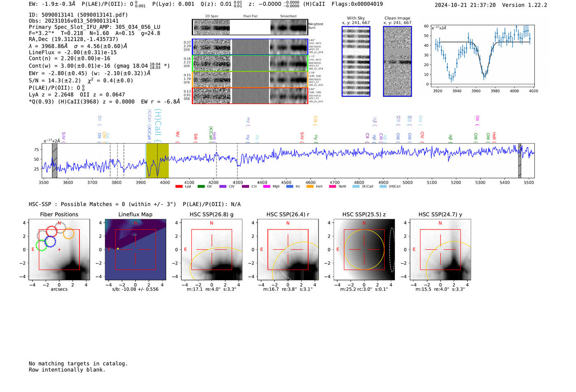Click the blue-bordered fiber 2D spectrum row
This screenshot has width=576, height=392.
[250, 47]
